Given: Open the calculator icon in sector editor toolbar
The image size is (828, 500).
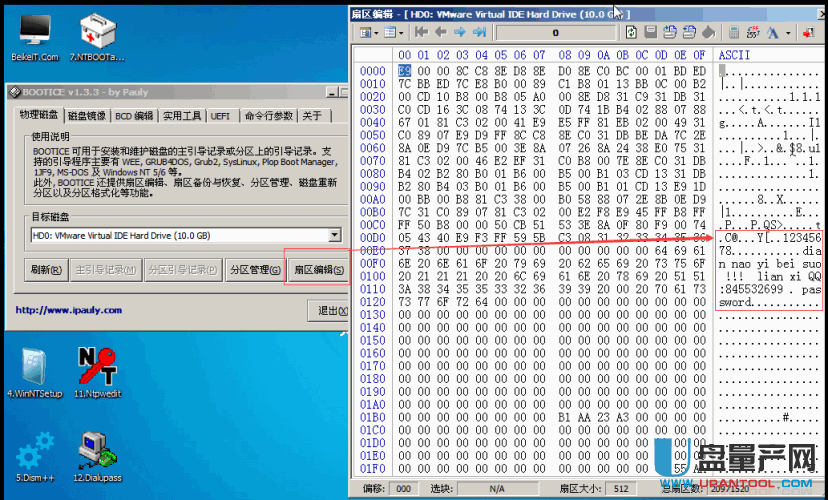Looking at the screenshot, I should click(733, 32).
